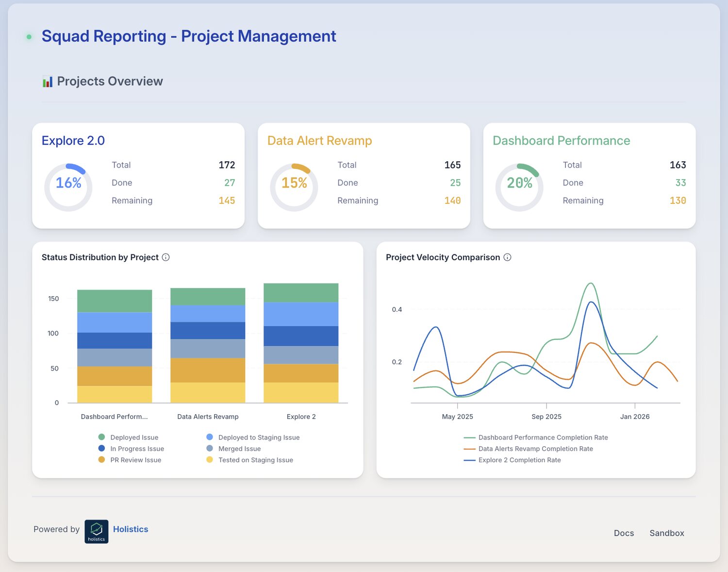728x572 pixels.
Task: Click the 16% progress ring
Action: coord(68,187)
